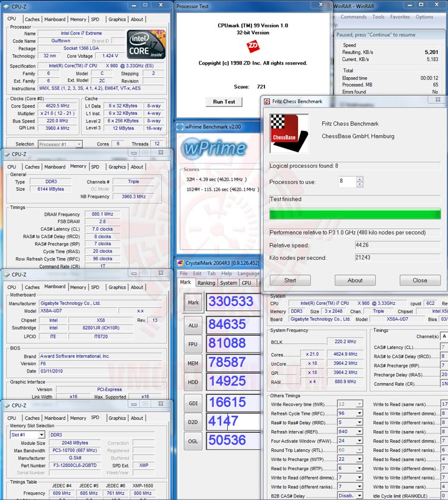Run the MEM benchmark in CrystalMark

tap(193, 363)
